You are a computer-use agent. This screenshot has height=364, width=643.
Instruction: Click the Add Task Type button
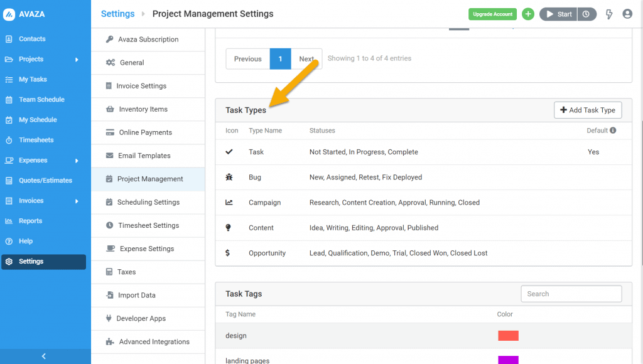(x=587, y=110)
